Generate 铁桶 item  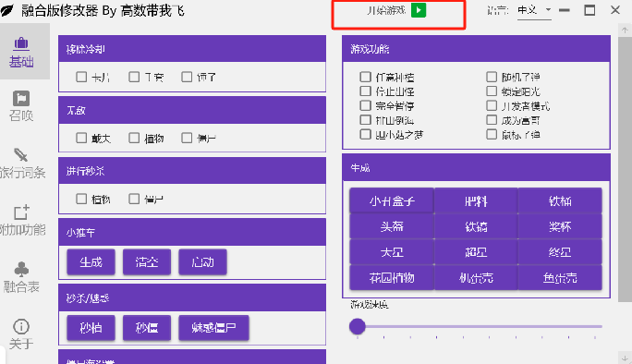point(560,200)
